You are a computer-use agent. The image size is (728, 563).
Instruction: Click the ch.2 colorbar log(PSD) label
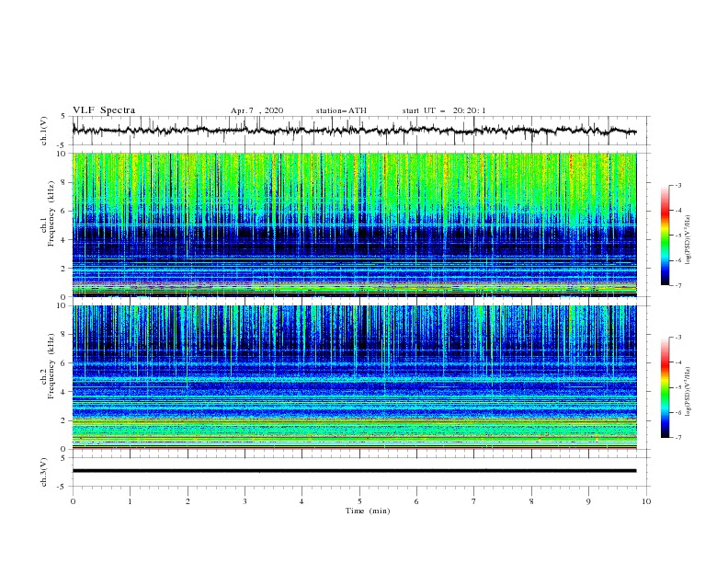tap(688, 392)
